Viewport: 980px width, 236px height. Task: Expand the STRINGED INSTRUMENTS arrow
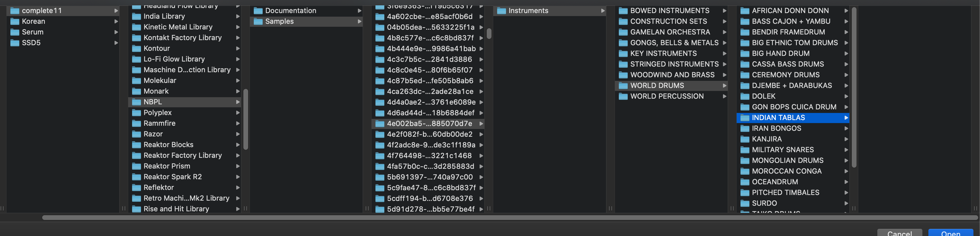point(725,64)
